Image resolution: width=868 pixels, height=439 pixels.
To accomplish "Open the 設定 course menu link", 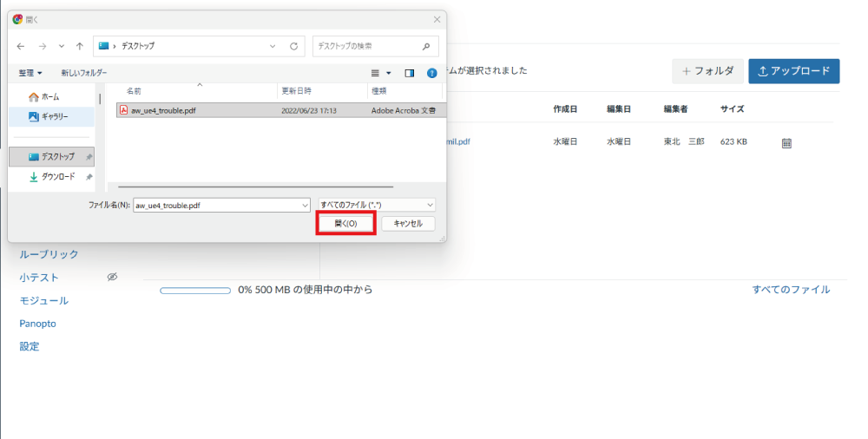I will [x=30, y=346].
